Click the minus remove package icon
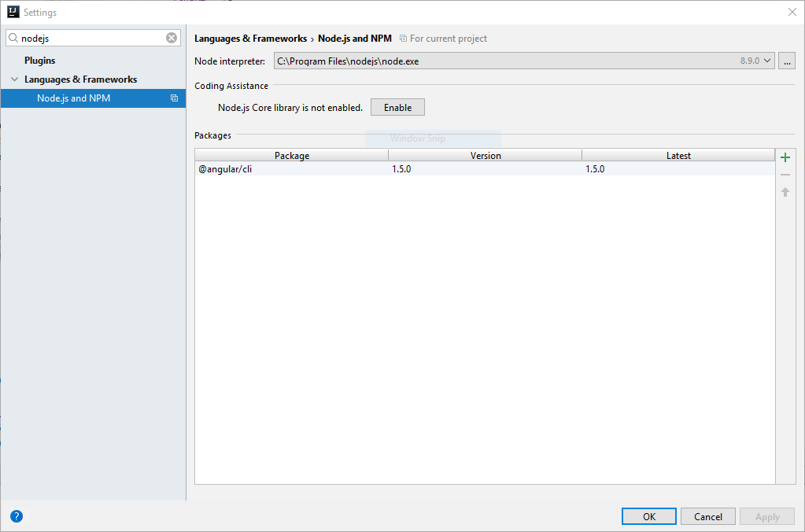 785,175
